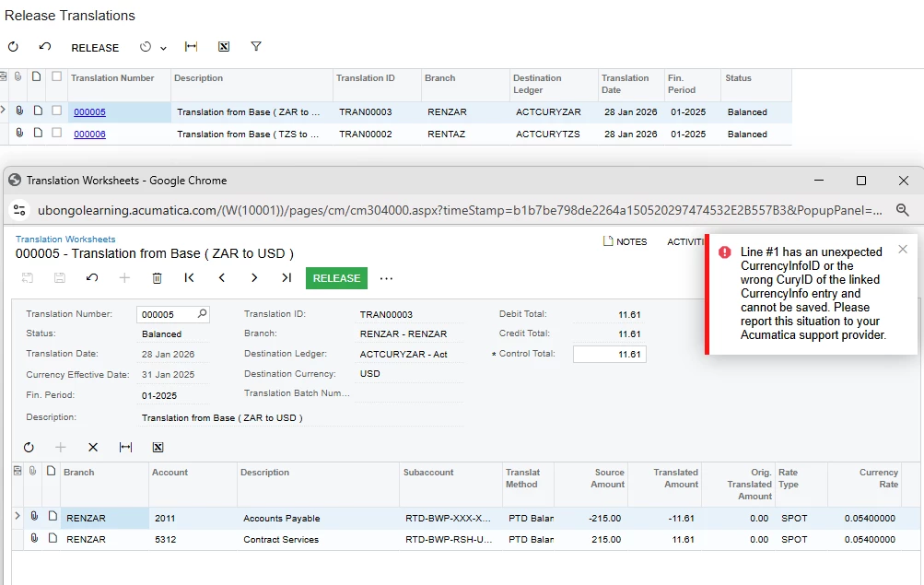Click the Currency Rate column header
The width and height of the screenshot is (924, 585).
click(x=878, y=478)
